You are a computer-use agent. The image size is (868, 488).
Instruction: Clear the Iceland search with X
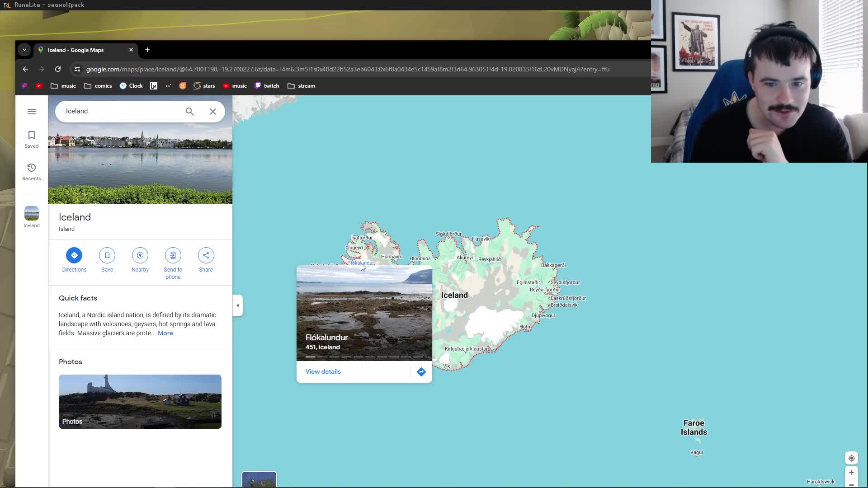pyautogui.click(x=213, y=112)
